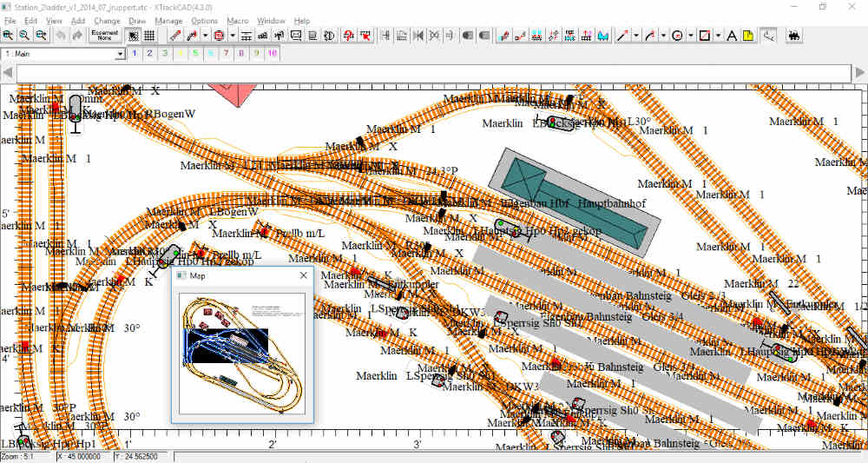Open the Help menu

coord(302,21)
